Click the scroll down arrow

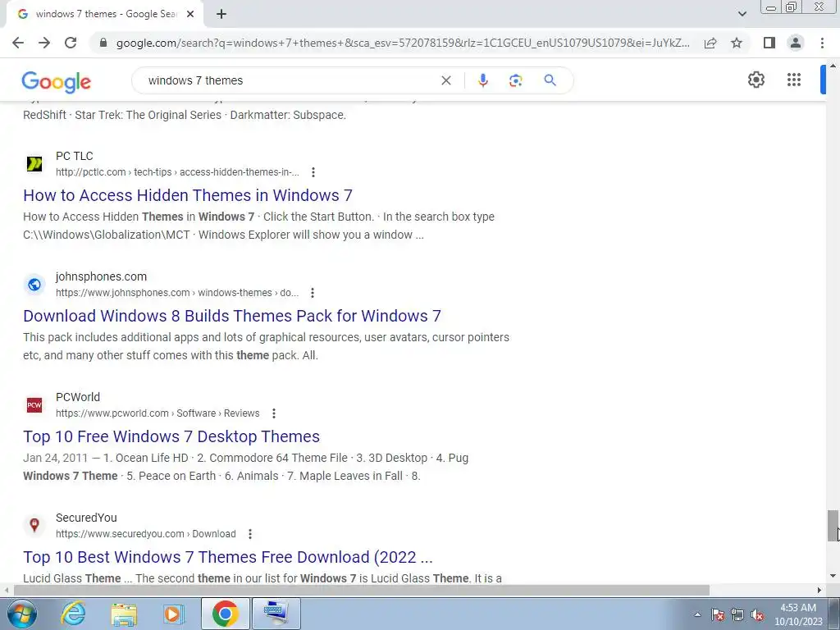(x=833, y=576)
